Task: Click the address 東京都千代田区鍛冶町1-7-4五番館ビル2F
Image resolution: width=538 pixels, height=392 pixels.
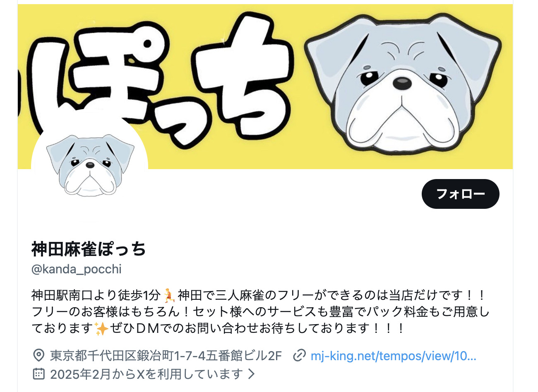Action: pos(166,356)
